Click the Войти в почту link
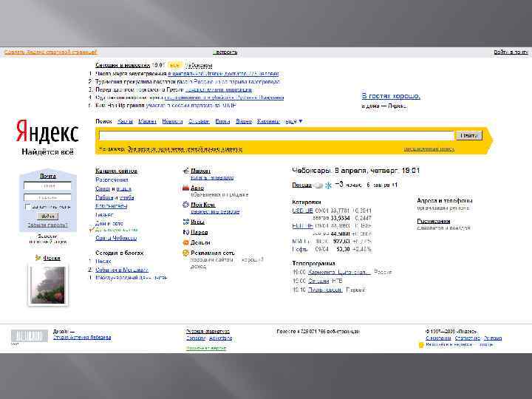532x399 pixels. click(x=511, y=52)
